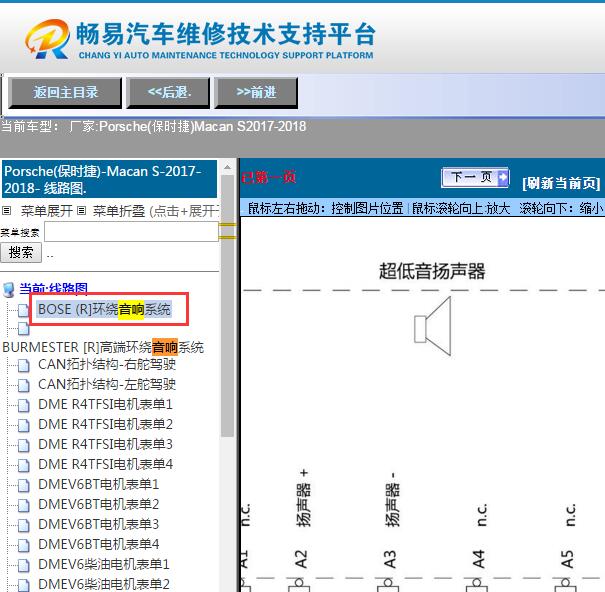Click the scroll-up arrow of left panel
The height and width of the screenshot is (592, 605).
[228, 167]
